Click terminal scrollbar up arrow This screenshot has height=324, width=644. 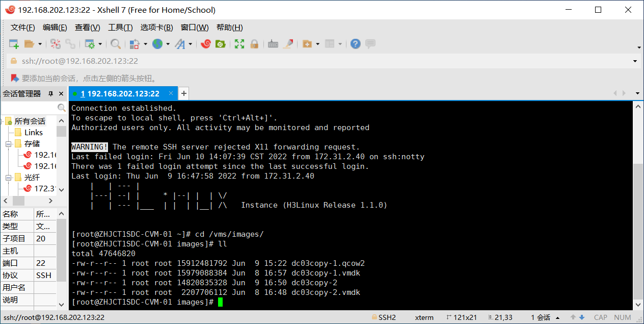pos(638,106)
